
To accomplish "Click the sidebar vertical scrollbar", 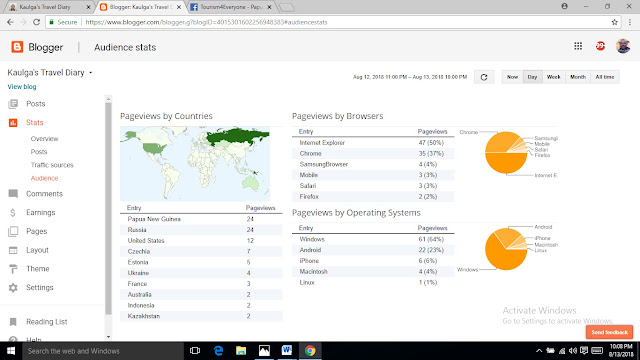I will 108,208.
